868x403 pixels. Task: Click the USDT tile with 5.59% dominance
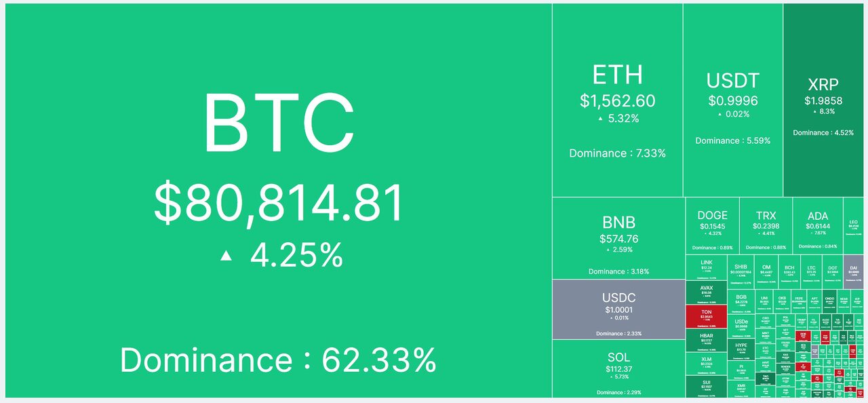733,100
